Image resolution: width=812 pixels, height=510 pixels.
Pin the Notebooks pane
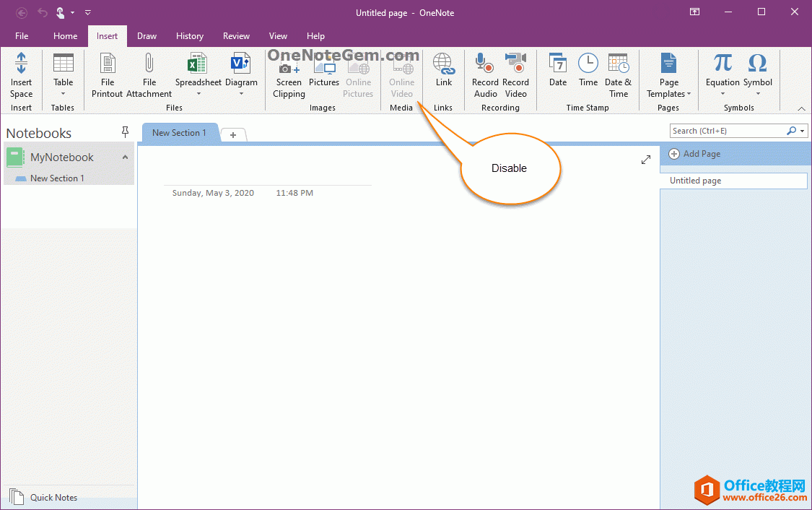(125, 132)
